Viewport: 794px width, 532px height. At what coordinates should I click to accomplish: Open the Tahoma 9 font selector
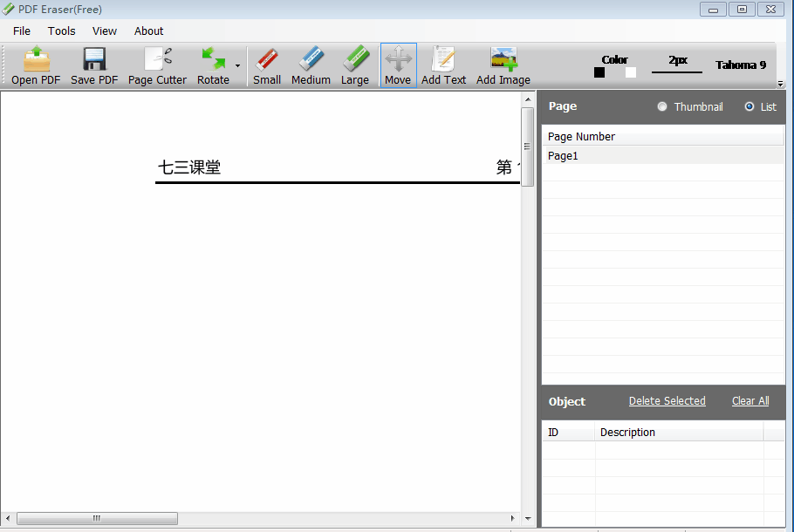tap(741, 65)
